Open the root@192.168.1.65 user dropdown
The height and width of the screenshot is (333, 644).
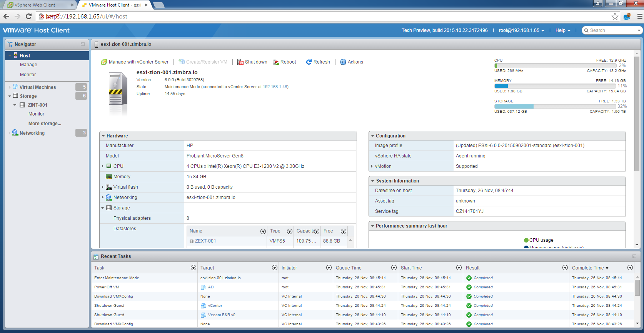pyautogui.click(x=521, y=30)
